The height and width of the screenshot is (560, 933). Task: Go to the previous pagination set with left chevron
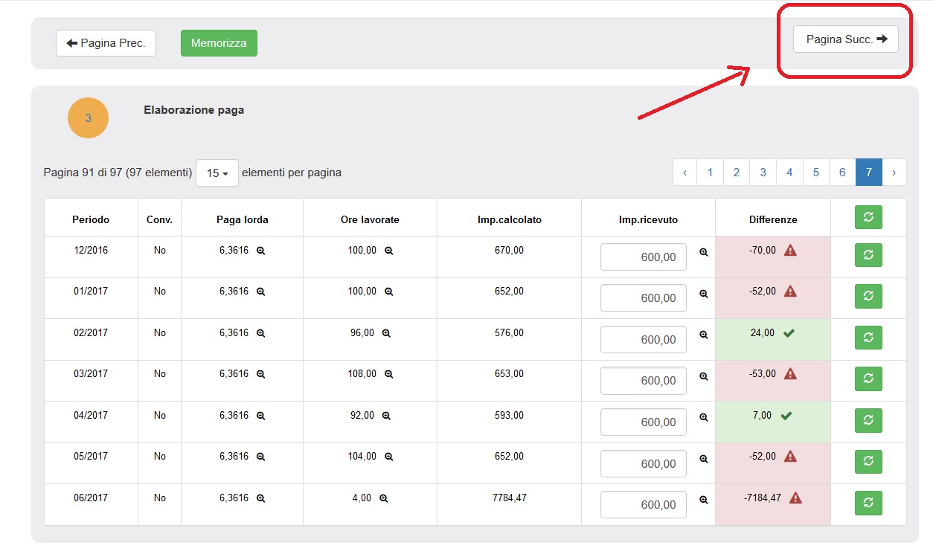684,173
